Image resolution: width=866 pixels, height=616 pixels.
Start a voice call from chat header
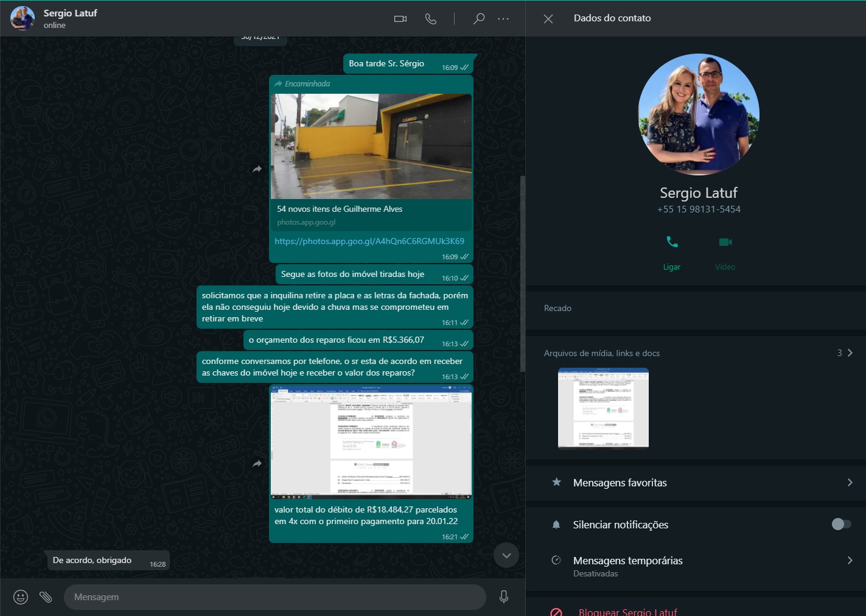431,19
